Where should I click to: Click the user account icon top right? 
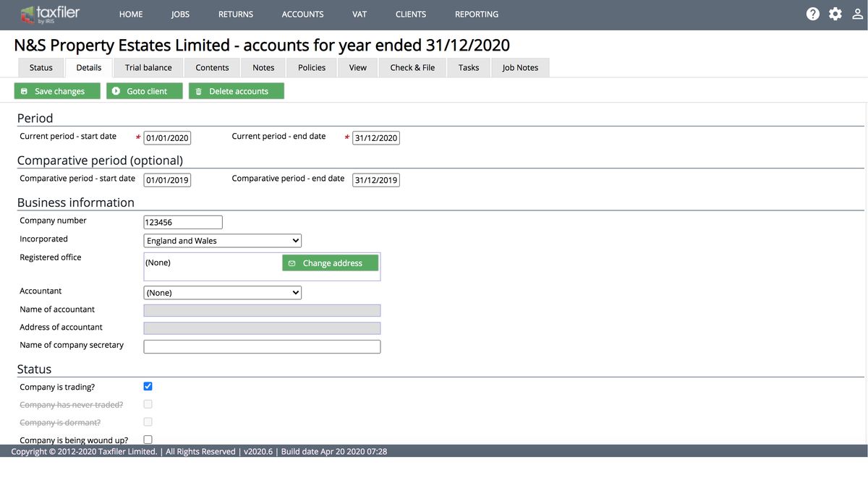[858, 13]
